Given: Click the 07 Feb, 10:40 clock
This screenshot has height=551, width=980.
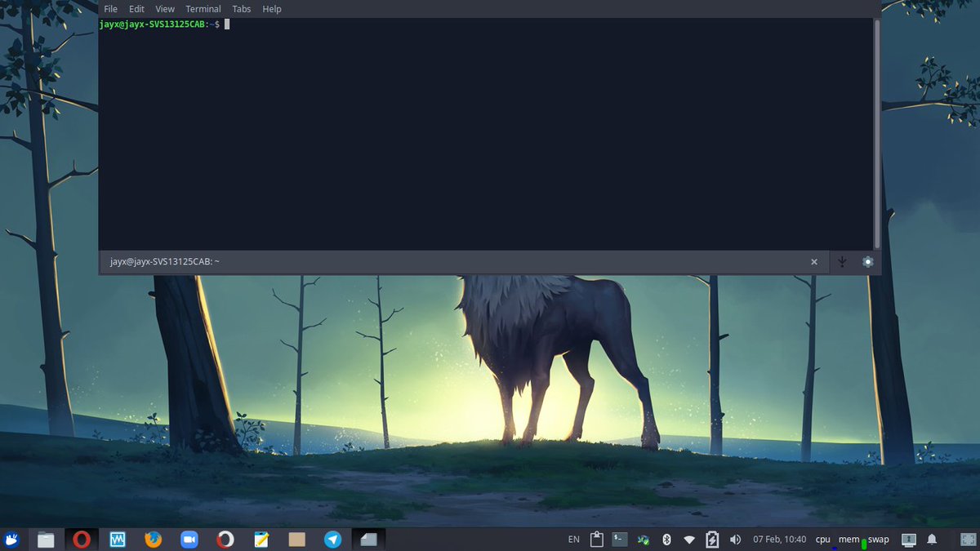Looking at the screenshot, I should [x=779, y=540].
